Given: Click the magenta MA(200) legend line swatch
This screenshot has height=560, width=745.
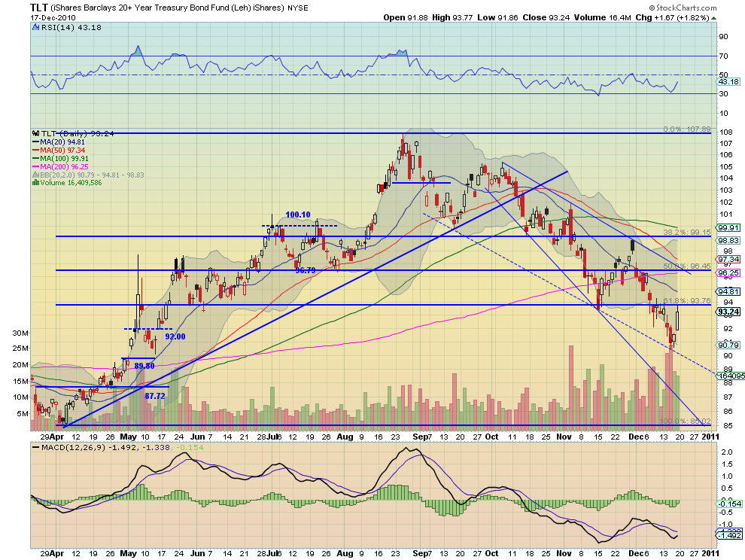Looking at the screenshot, I should pyautogui.click(x=35, y=167).
